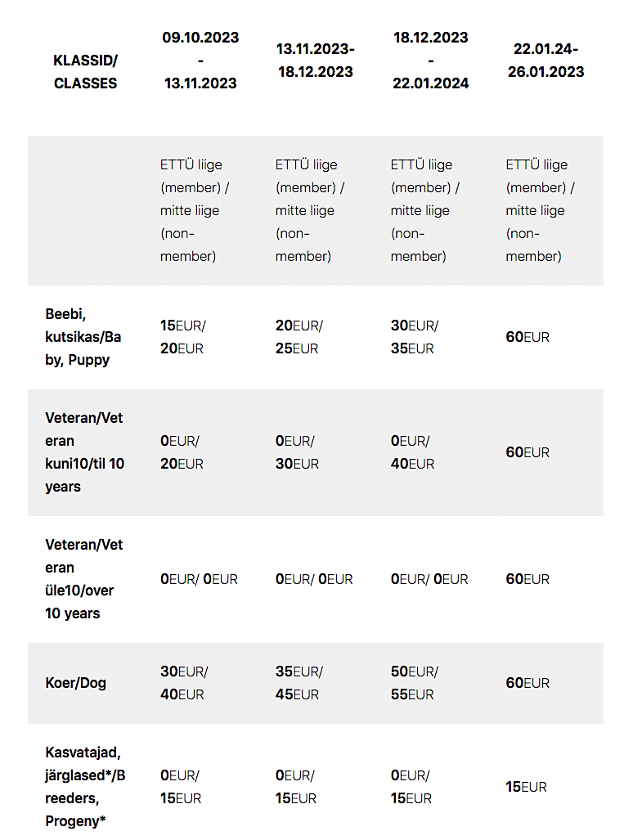The image size is (633, 840).
Task: Select the Beebi, kutsikas/Baby, Puppy row label
Action: [83, 337]
